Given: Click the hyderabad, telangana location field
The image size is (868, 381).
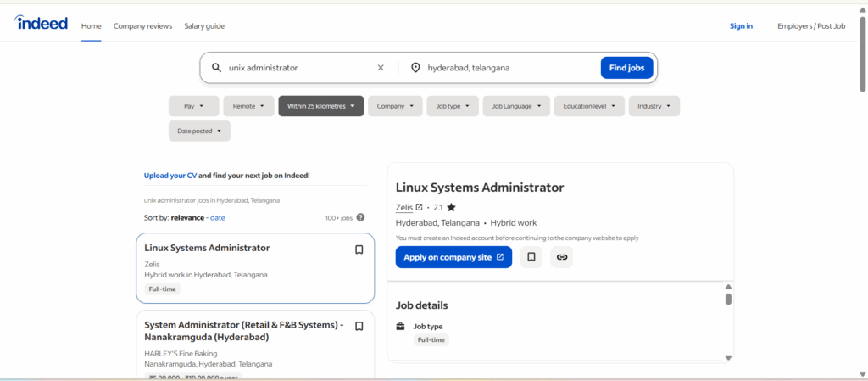Looking at the screenshot, I should click(x=509, y=68).
